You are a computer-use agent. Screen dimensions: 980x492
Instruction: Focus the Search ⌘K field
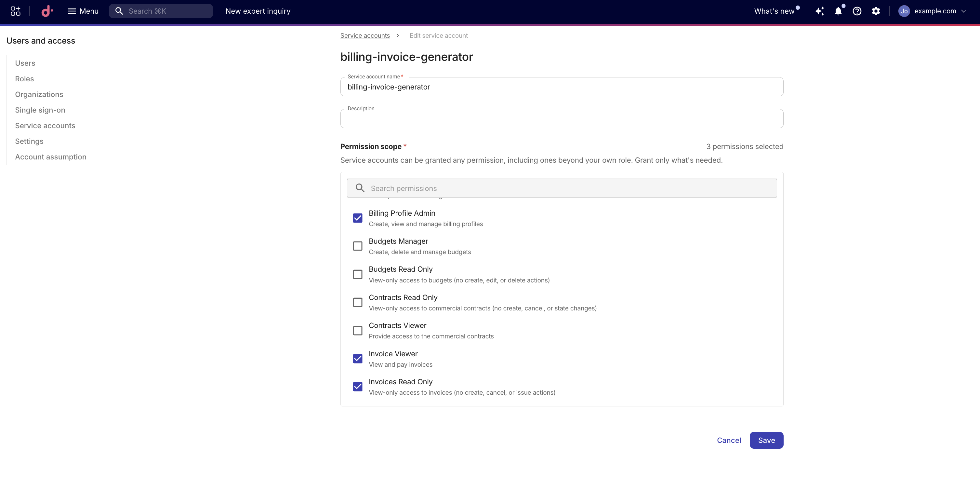click(161, 11)
